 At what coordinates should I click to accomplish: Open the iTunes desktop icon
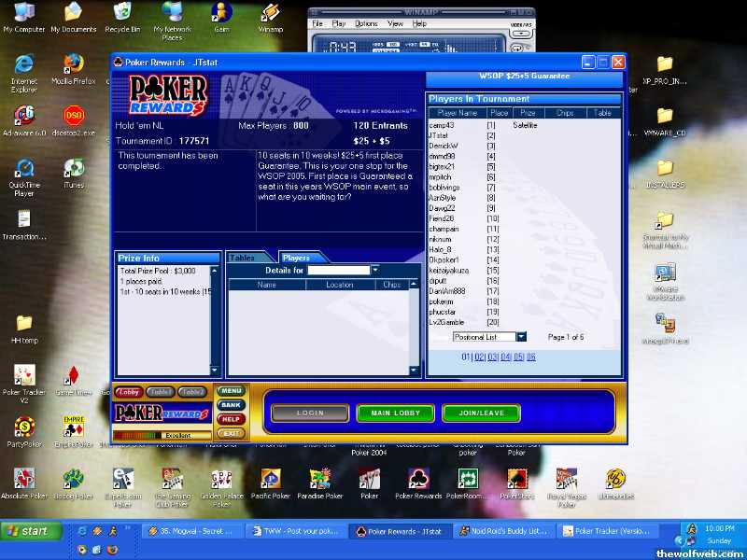pos(74,169)
